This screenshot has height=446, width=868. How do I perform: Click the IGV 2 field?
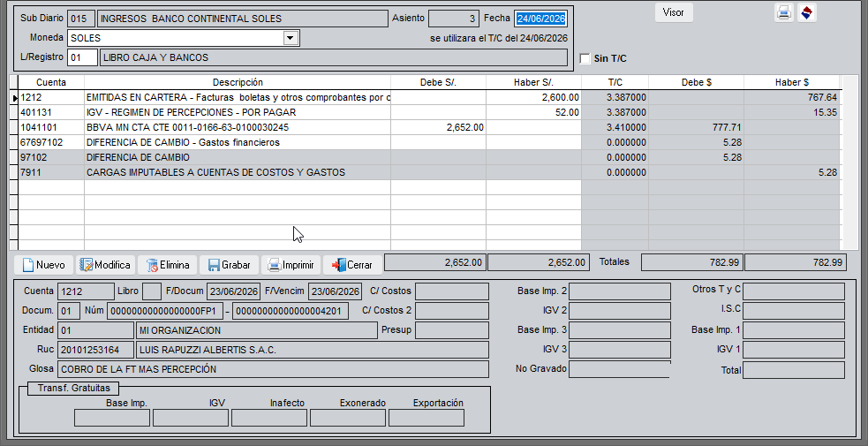tap(620, 311)
